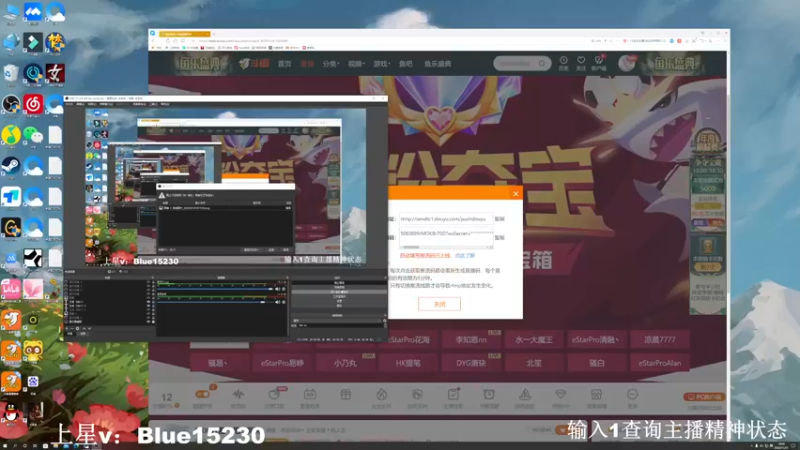Open the flame icon in streamer toolbar
The height and width of the screenshot is (450, 800).
(381, 394)
